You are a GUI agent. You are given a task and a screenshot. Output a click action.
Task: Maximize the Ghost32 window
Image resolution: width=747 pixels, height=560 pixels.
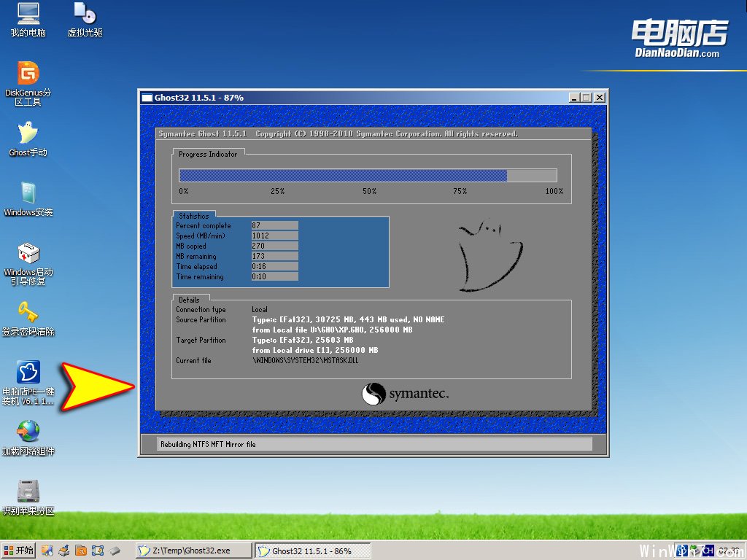pyautogui.click(x=586, y=98)
